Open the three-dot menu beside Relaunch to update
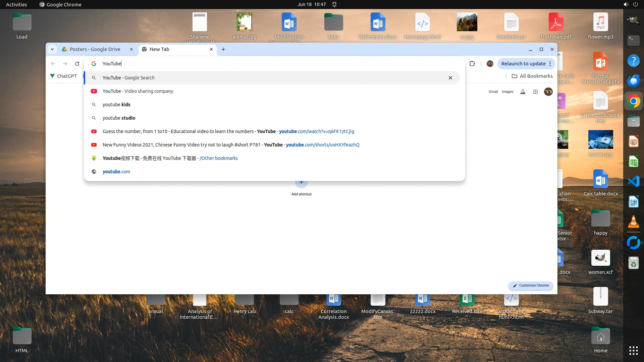The width and height of the screenshot is (644, 362). [550, 64]
